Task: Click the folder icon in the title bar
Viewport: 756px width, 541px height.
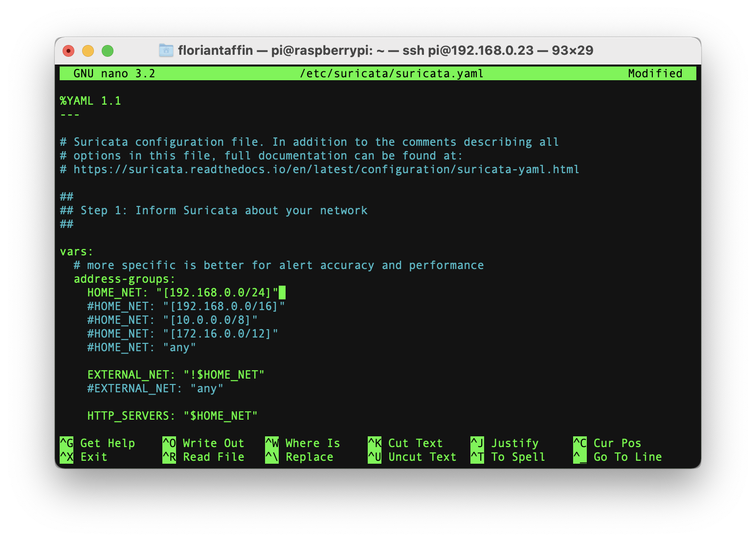Action: [166, 50]
